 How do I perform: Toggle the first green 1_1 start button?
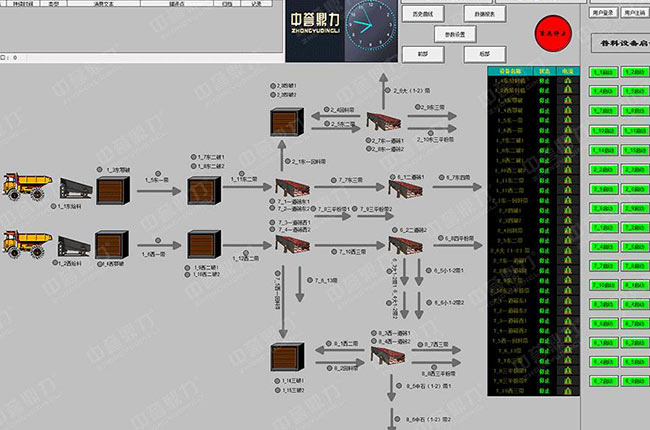[x=603, y=72]
